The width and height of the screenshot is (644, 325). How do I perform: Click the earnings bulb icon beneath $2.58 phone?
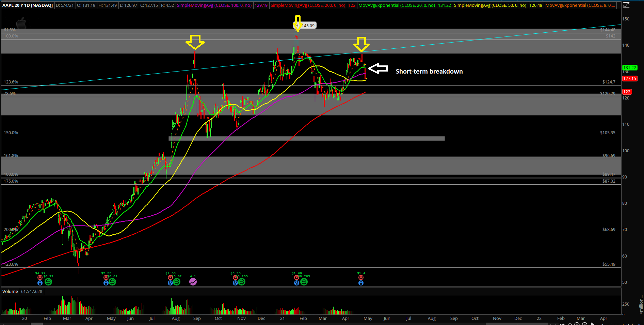click(x=170, y=283)
